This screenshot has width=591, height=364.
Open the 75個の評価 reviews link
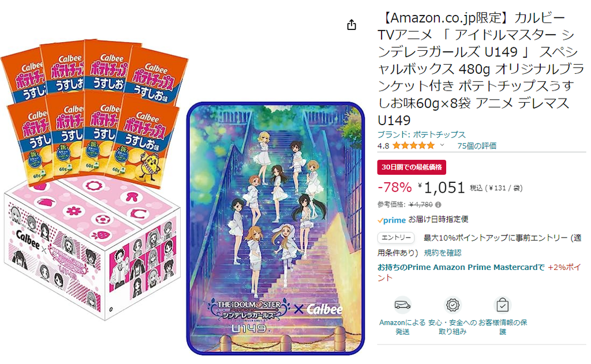[476, 146]
